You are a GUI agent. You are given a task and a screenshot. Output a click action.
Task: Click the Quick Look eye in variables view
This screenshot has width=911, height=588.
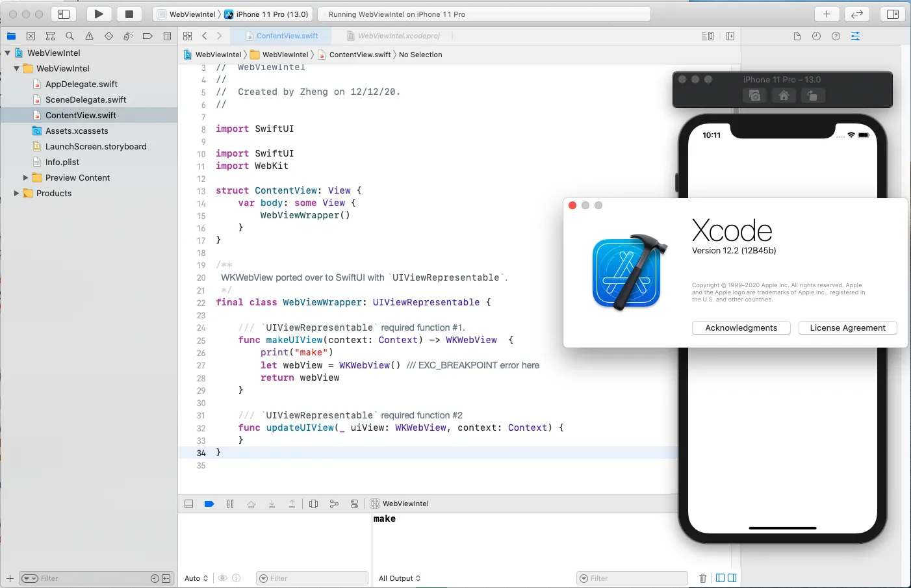coord(222,578)
